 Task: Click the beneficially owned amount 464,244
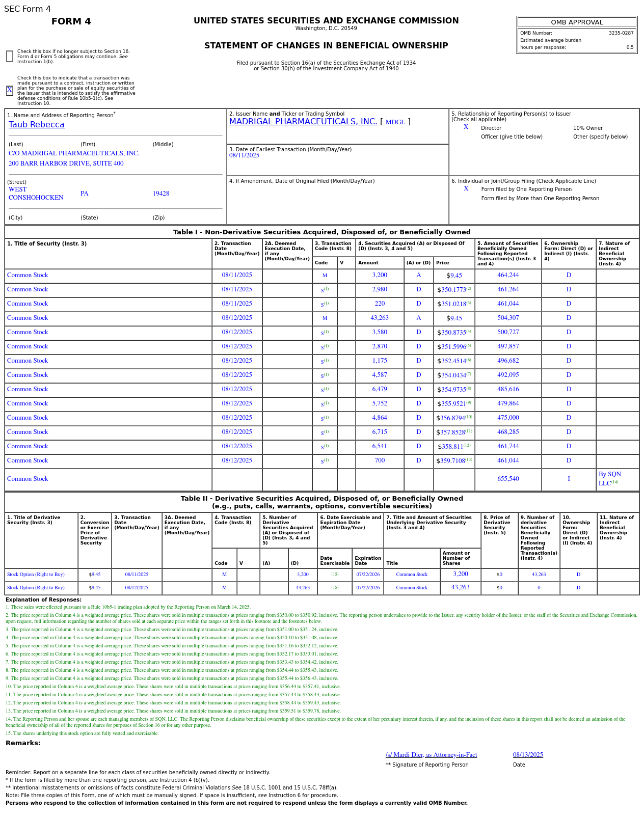pos(508,275)
